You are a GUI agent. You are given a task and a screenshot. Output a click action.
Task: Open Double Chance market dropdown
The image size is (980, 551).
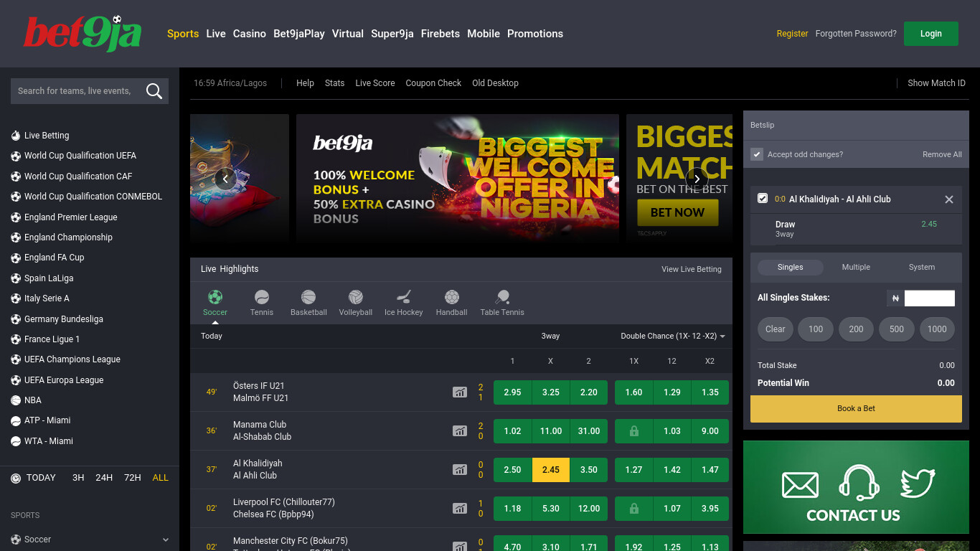pos(673,336)
